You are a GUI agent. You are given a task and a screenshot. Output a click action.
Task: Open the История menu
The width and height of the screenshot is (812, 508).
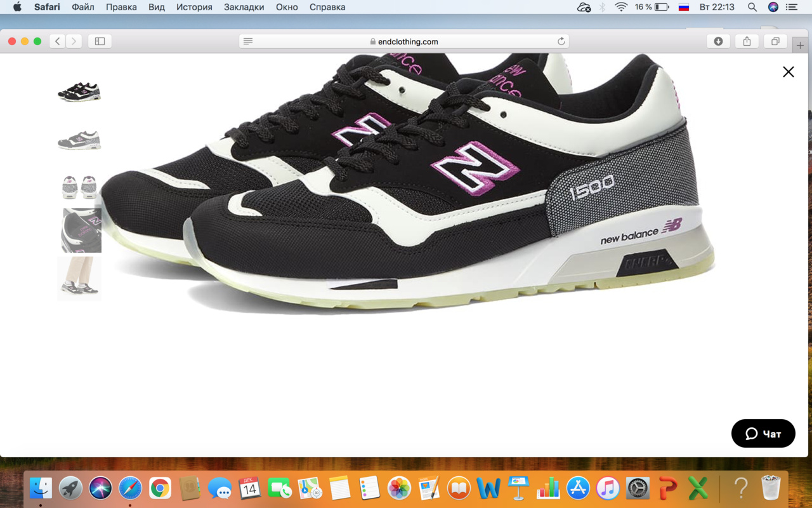[194, 7]
